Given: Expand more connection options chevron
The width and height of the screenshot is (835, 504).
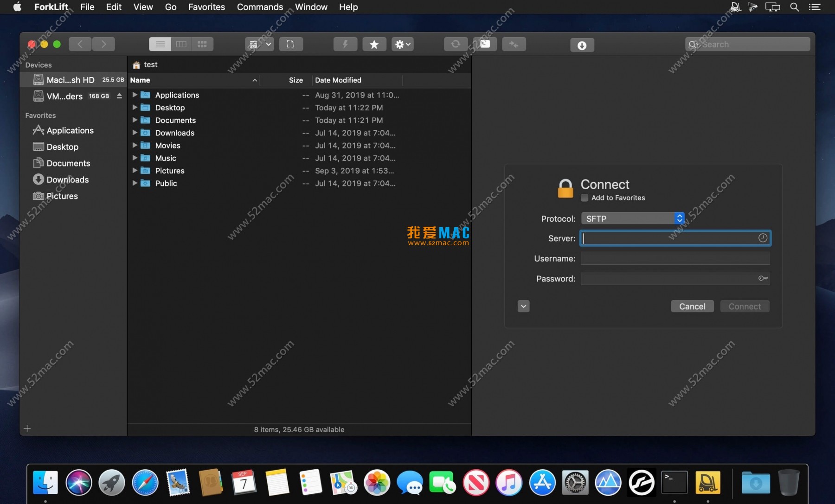Looking at the screenshot, I should [523, 306].
